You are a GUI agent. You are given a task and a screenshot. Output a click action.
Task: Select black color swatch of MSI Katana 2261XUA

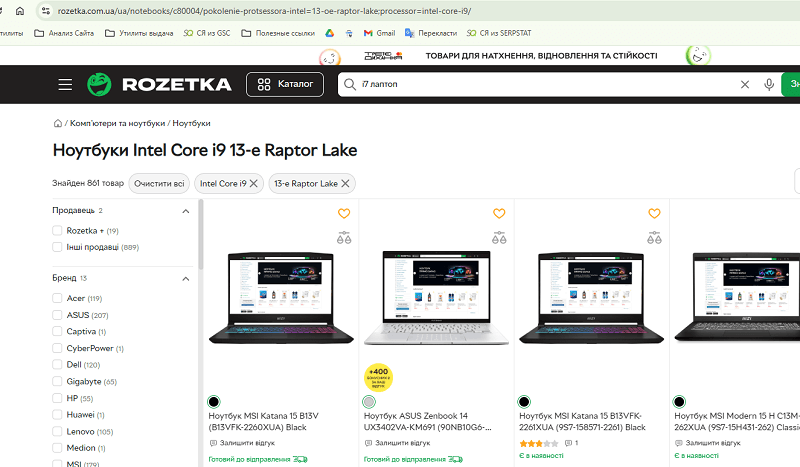pos(524,402)
